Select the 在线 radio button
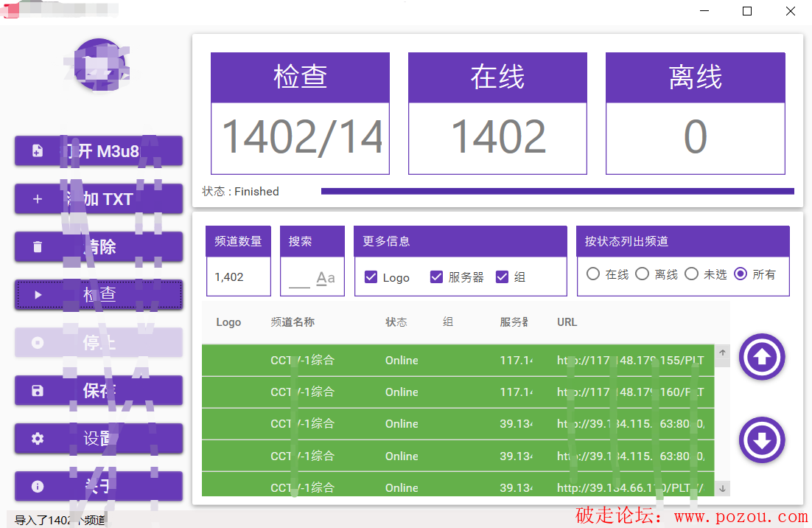Image resolution: width=812 pixels, height=528 pixels. 593,274
